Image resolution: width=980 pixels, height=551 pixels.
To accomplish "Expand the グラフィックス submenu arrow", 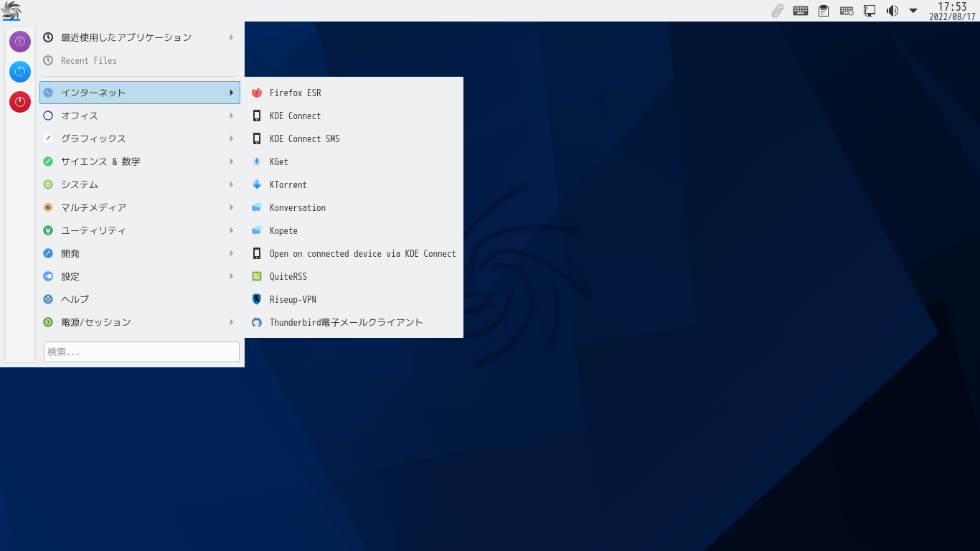I will coord(231,138).
